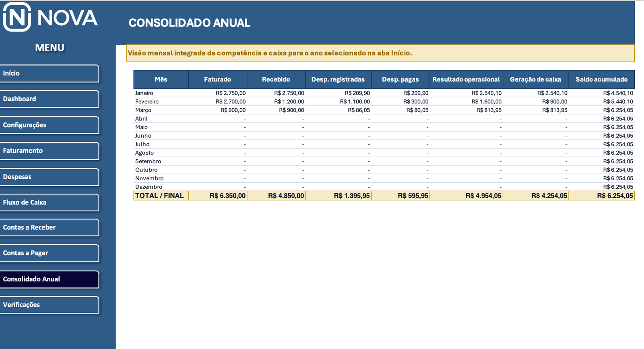Select the Mês column header

point(161,79)
